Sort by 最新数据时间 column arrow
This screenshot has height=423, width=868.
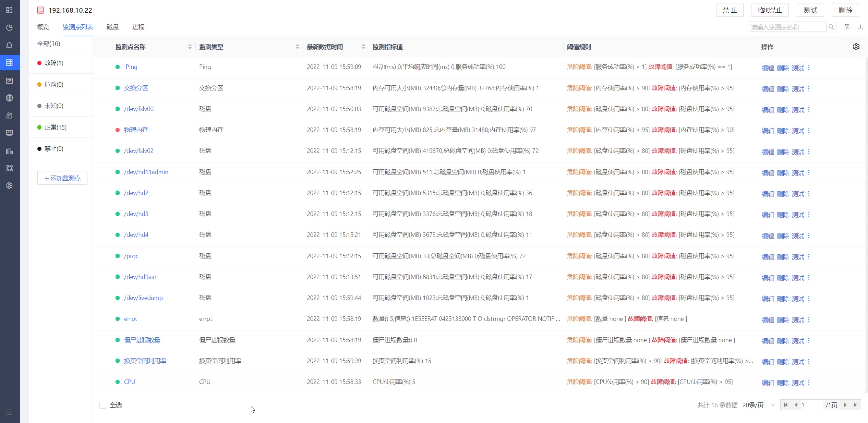click(363, 47)
